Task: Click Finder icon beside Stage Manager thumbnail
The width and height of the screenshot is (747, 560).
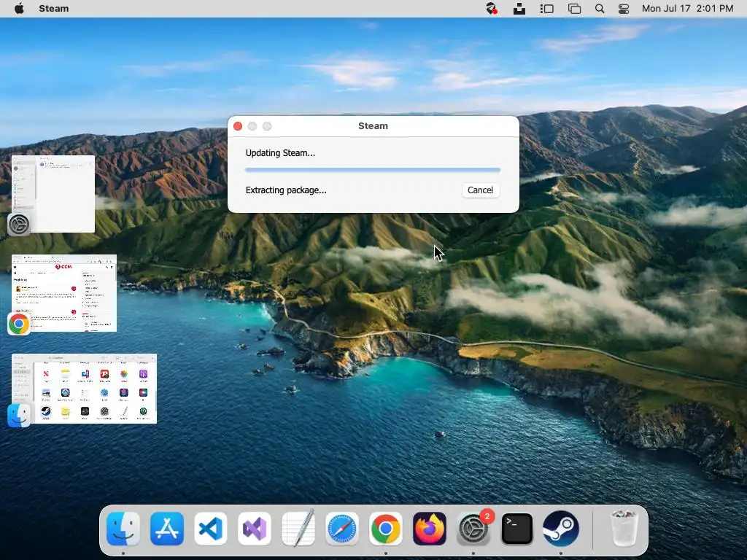Action: coord(19,415)
